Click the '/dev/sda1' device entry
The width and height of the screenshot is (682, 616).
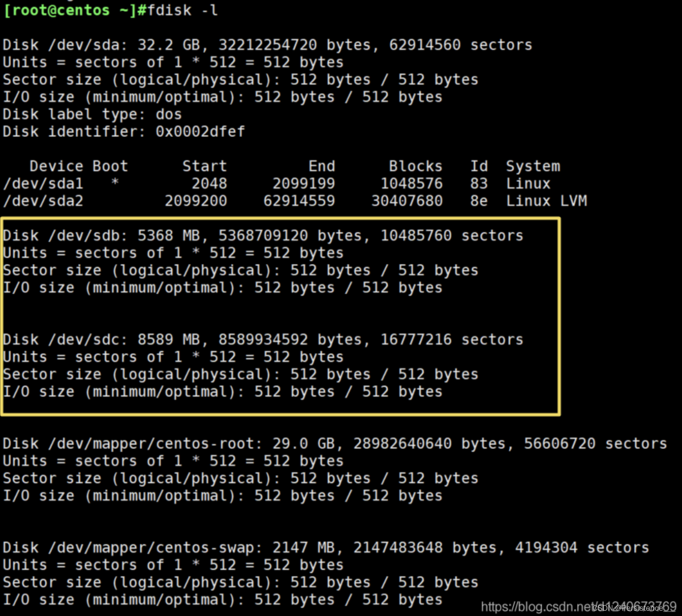pyautogui.click(x=43, y=184)
